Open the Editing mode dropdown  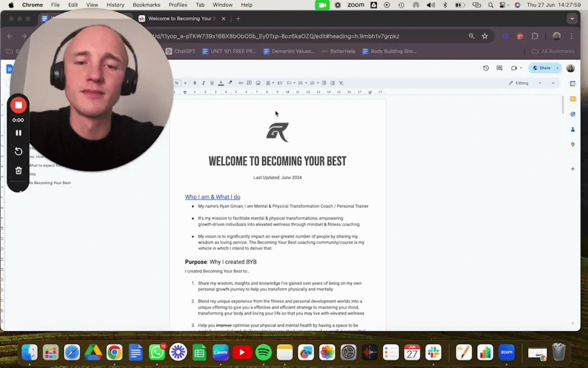pyautogui.click(x=521, y=83)
